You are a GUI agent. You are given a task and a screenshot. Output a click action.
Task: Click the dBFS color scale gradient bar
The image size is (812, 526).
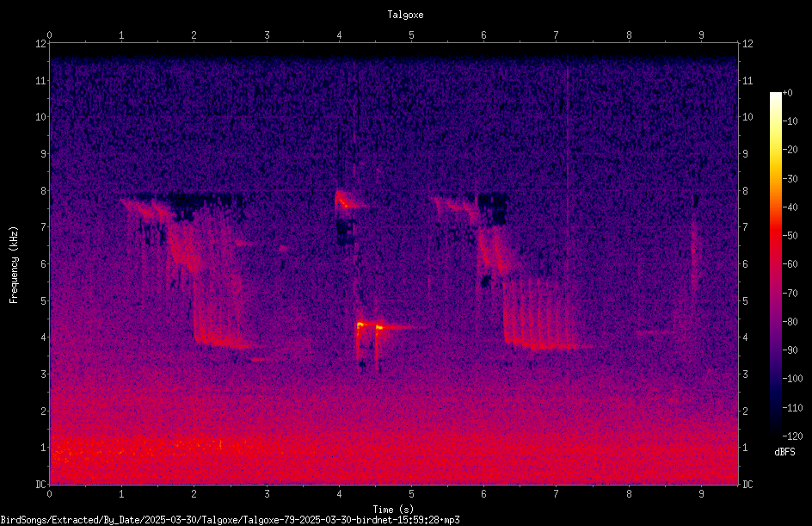[775, 264]
